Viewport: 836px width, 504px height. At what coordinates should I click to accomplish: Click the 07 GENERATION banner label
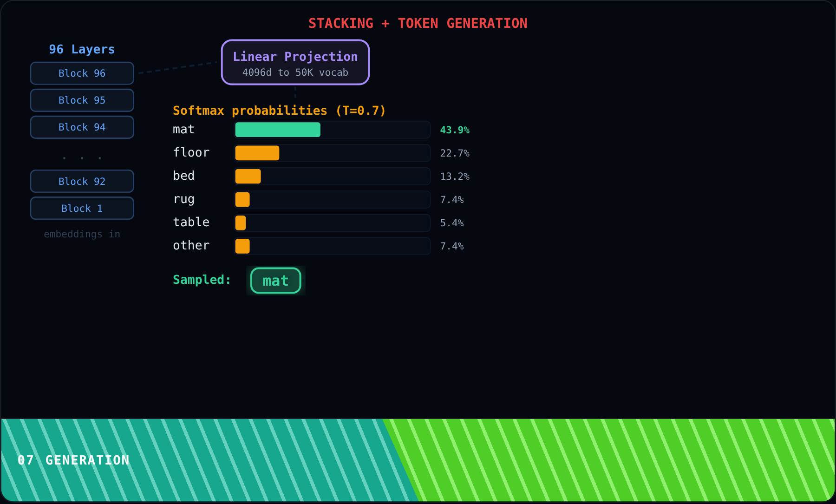pos(73,460)
